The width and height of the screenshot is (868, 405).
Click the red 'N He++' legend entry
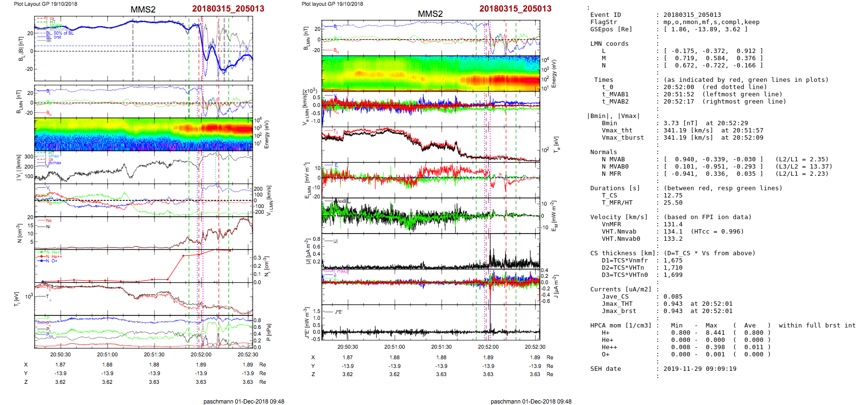tap(51, 257)
